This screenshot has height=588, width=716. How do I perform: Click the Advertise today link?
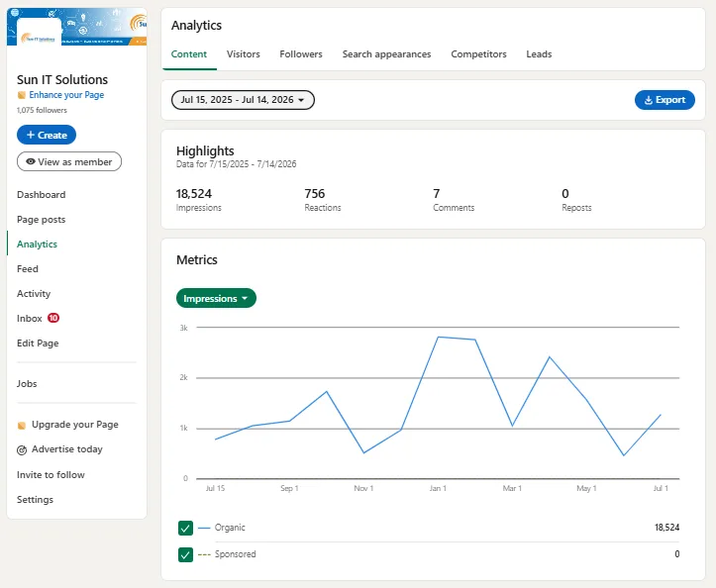click(x=67, y=449)
